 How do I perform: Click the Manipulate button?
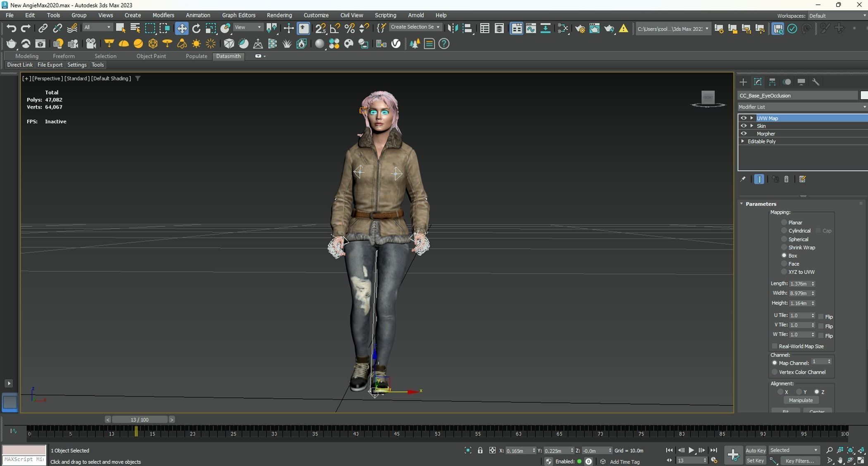[801, 400]
